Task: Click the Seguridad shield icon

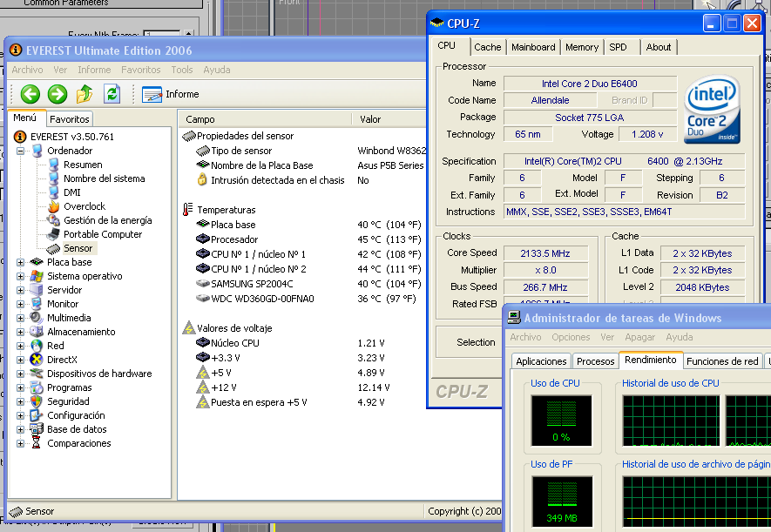Action: (x=37, y=401)
